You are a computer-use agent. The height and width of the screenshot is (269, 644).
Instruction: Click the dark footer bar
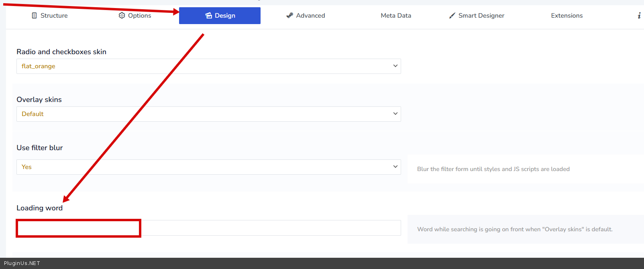coord(321,263)
